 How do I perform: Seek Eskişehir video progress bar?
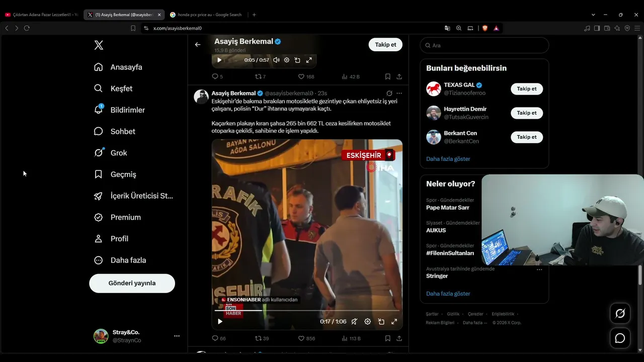point(307,311)
